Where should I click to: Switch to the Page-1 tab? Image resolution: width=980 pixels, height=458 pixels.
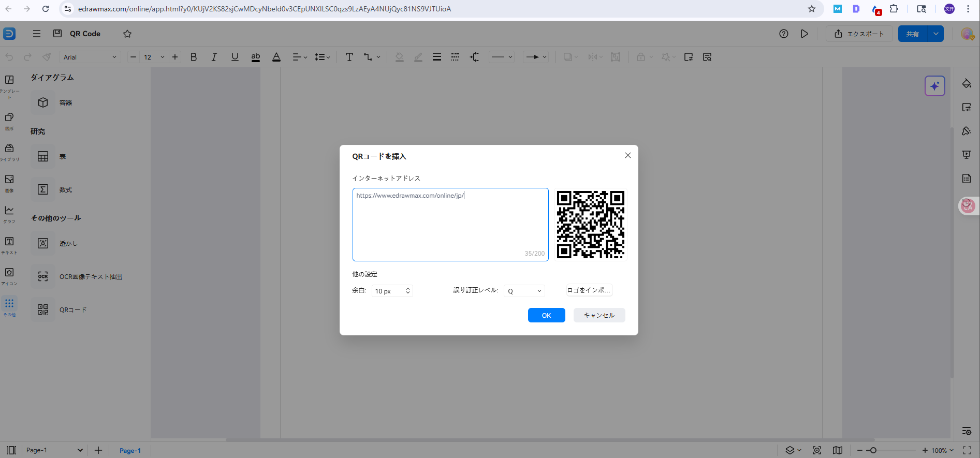[130, 450]
